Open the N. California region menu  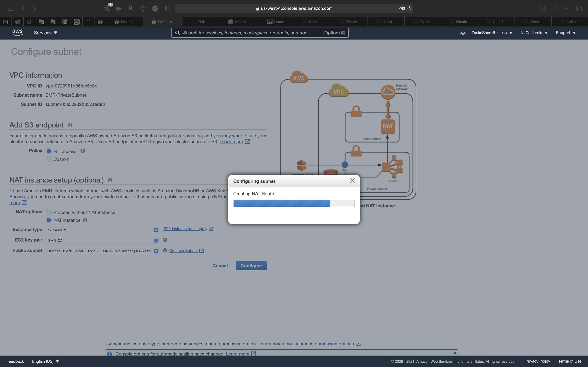click(x=534, y=33)
